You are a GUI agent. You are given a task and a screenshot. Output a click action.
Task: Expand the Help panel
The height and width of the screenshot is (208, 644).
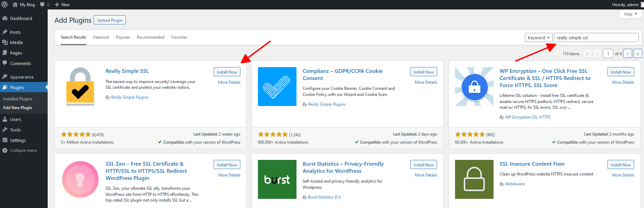pos(630,14)
